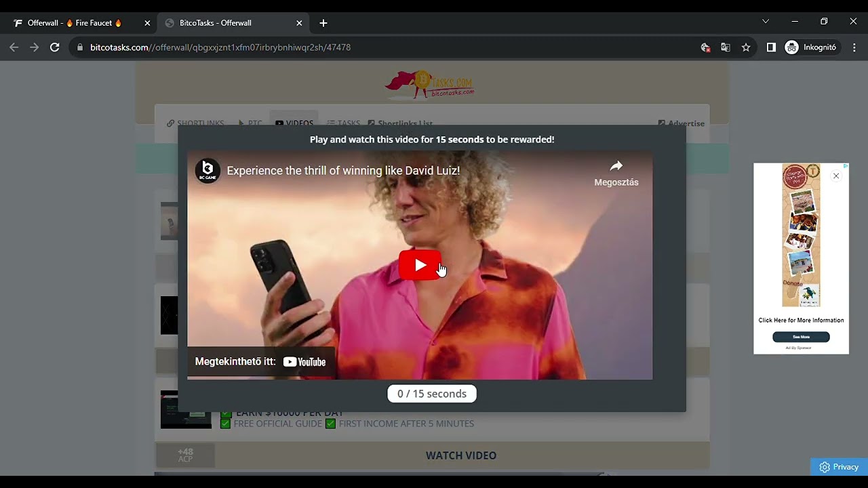Close the Fire Faucet tab
Viewport: 868px width, 488px height.
point(147,23)
